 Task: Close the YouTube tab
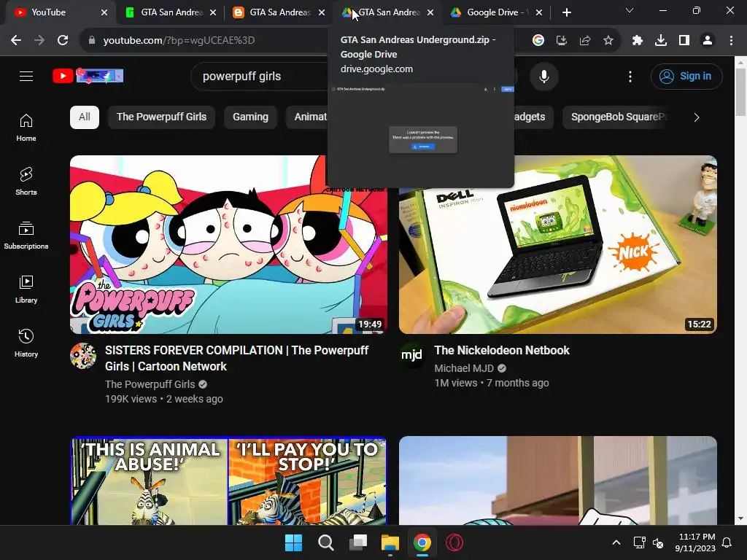click(x=104, y=12)
